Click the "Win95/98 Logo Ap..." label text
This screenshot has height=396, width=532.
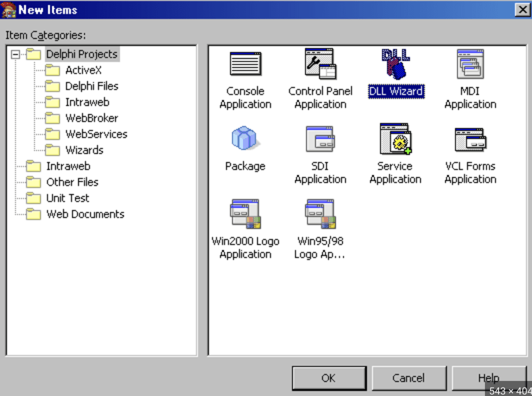click(x=319, y=247)
